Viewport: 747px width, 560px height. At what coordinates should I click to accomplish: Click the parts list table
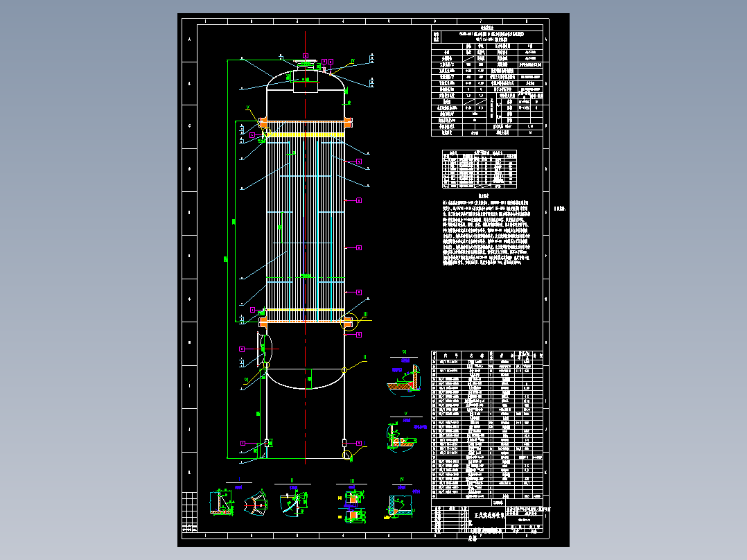click(x=487, y=423)
